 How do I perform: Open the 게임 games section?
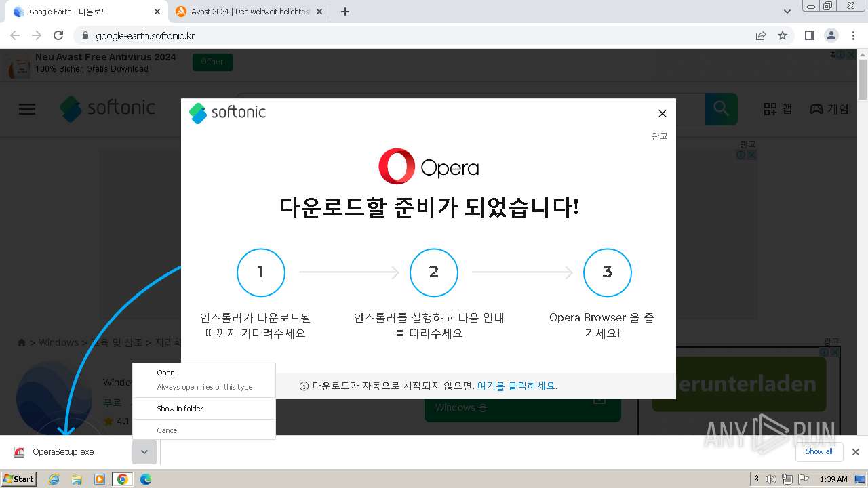coord(829,109)
